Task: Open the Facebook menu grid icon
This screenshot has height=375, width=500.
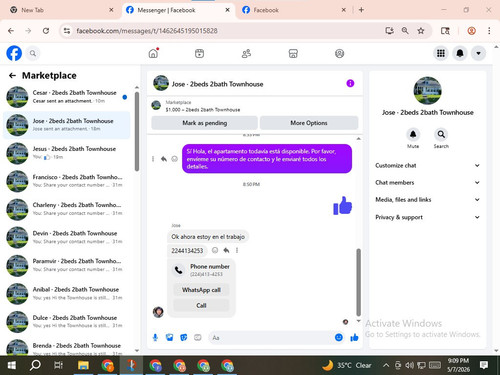Action: tap(441, 53)
